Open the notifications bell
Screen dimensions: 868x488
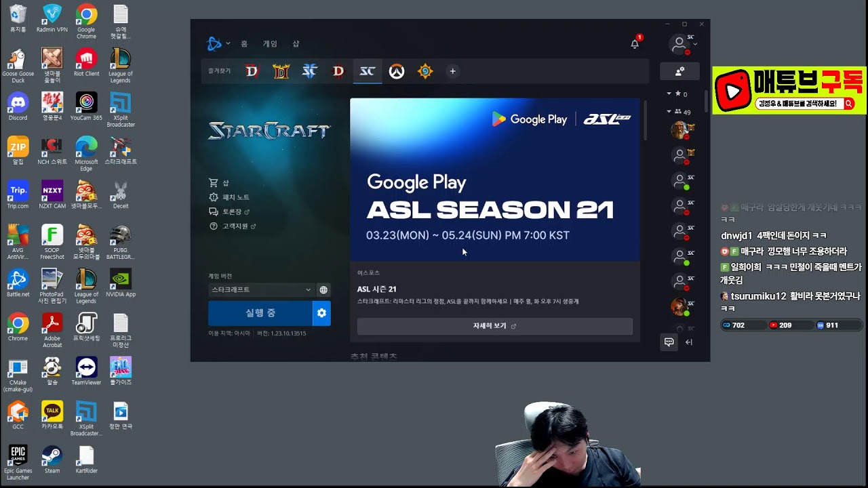tap(635, 44)
